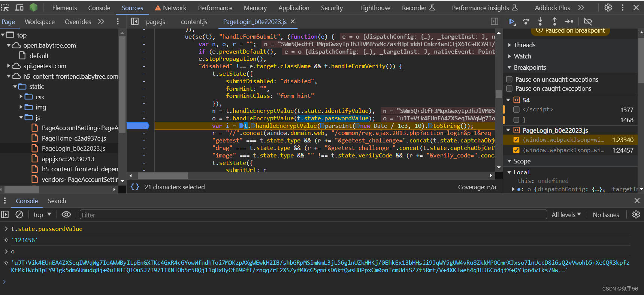Step out of current function
The height and width of the screenshot is (295, 644).
coord(554,22)
